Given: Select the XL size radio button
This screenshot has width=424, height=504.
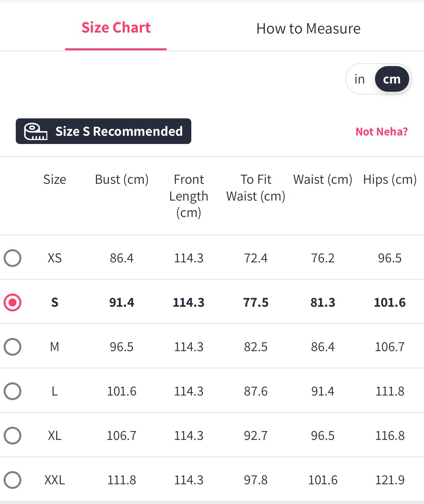Looking at the screenshot, I should point(12,436).
